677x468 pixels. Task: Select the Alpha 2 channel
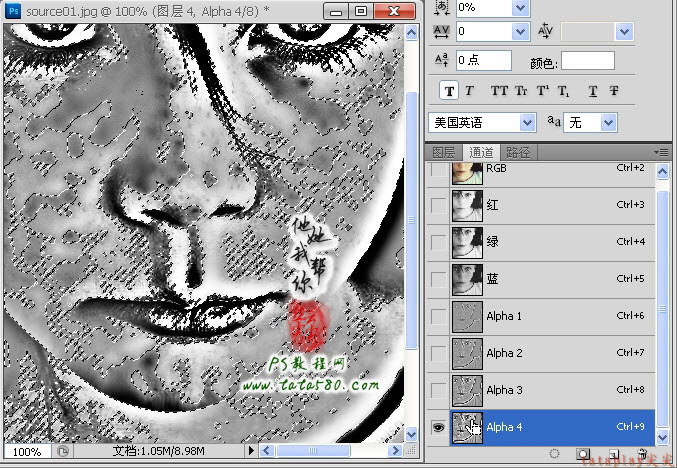(x=541, y=354)
